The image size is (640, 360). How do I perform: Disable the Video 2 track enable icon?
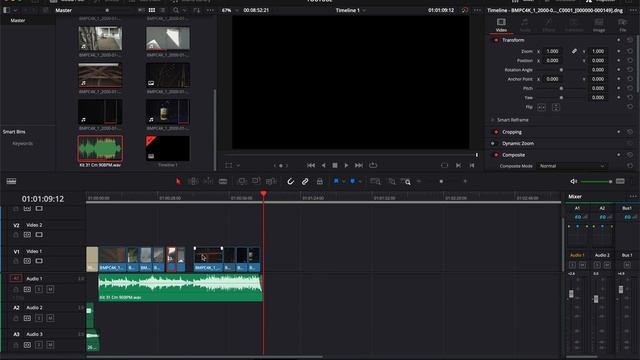39,235
